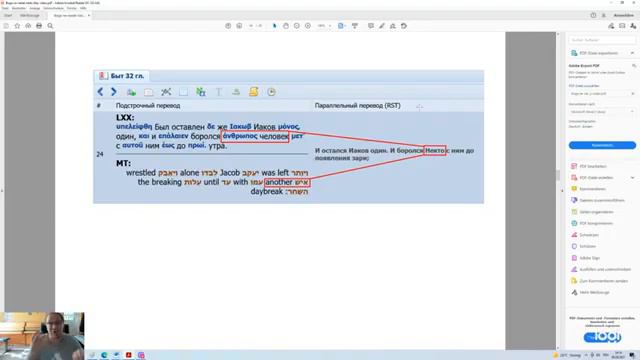Click the Adobe Acrobat icon in the taskbar

point(129,355)
